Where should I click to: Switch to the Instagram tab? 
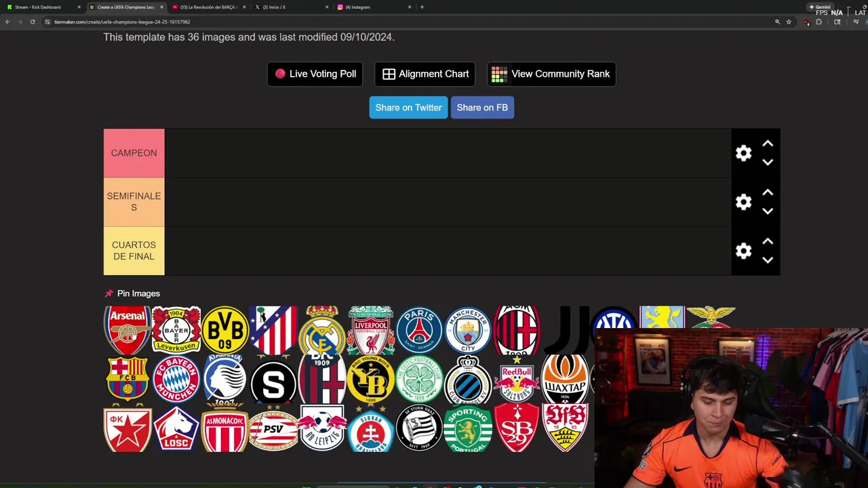coord(374,7)
